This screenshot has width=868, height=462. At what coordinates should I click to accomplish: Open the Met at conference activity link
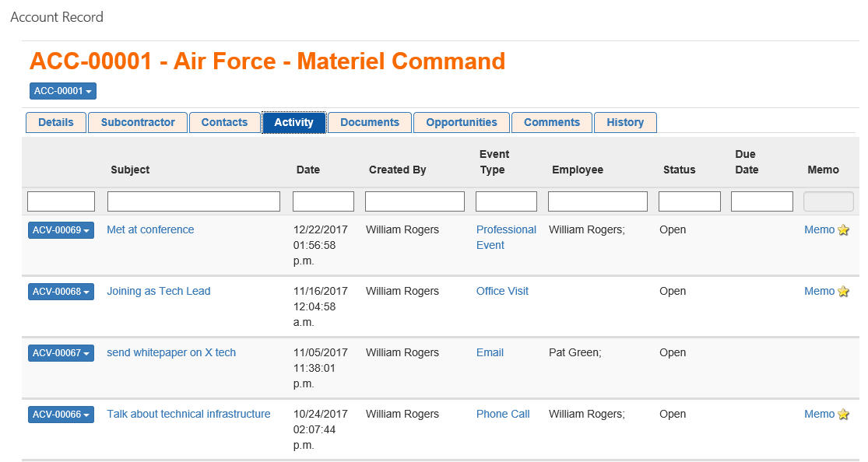(150, 229)
